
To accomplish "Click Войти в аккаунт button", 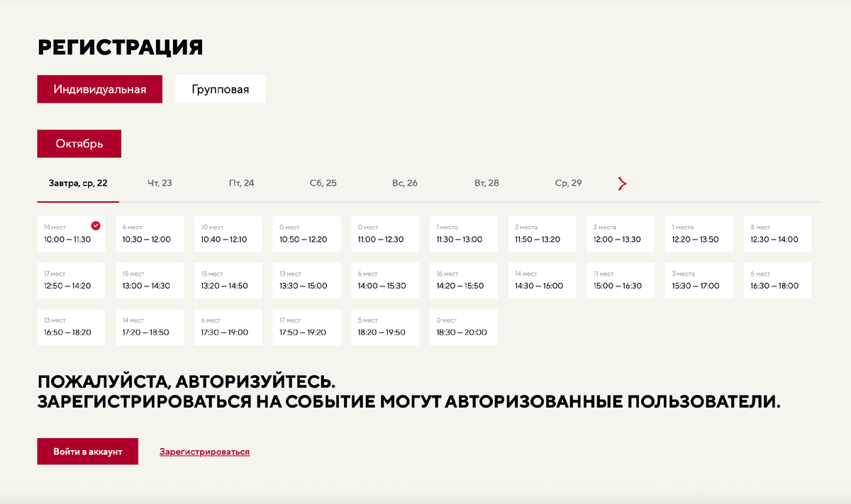I will [87, 451].
